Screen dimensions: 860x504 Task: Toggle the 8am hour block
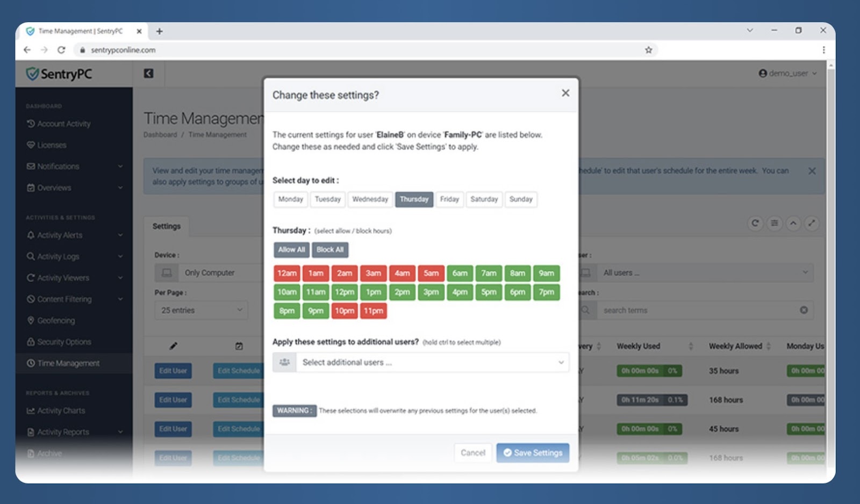pos(518,273)
